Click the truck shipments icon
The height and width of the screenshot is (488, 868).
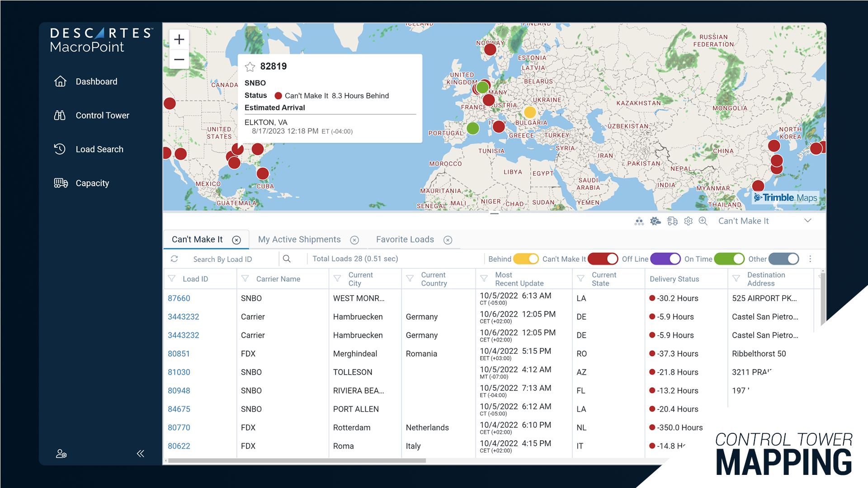[x=672, y=221]
